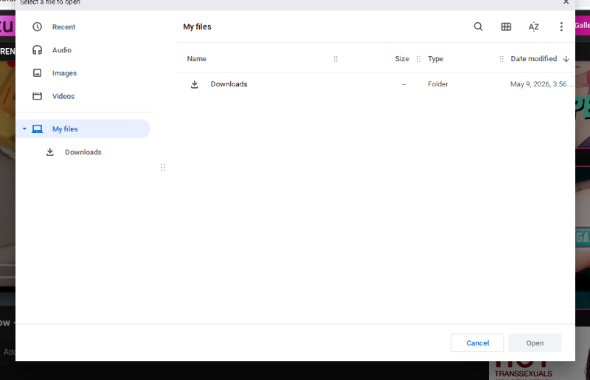The image size is (590, 380).
Task: Open Downloads in the sidebar tree
Action: [x=84, y=152]
